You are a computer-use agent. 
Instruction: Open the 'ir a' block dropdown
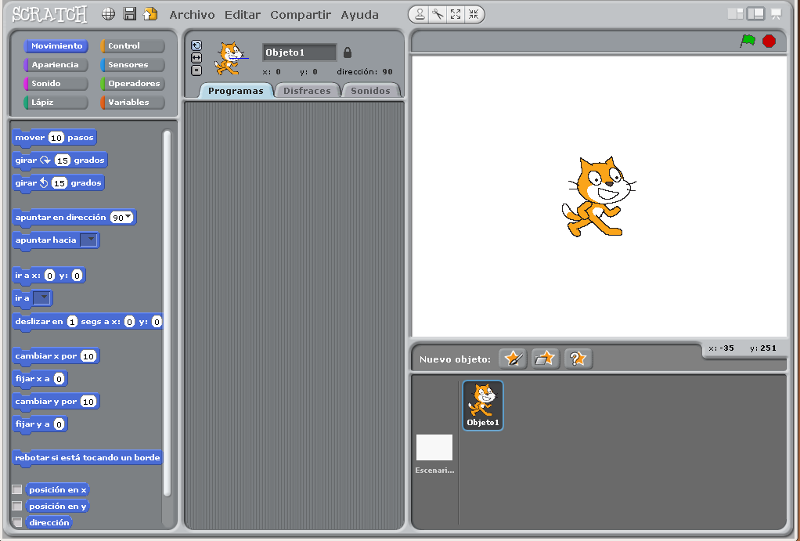42,298
